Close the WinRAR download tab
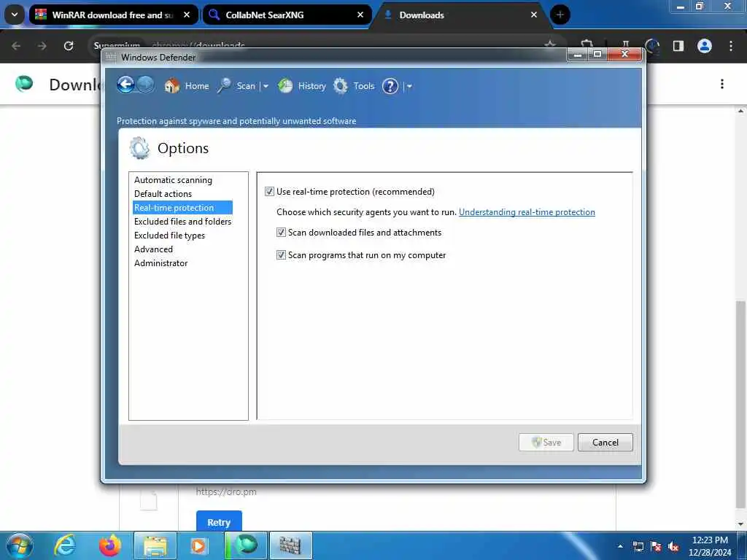The height and width of the screenshot is (560, 747). pyautogui.click(x=187, y=15)
